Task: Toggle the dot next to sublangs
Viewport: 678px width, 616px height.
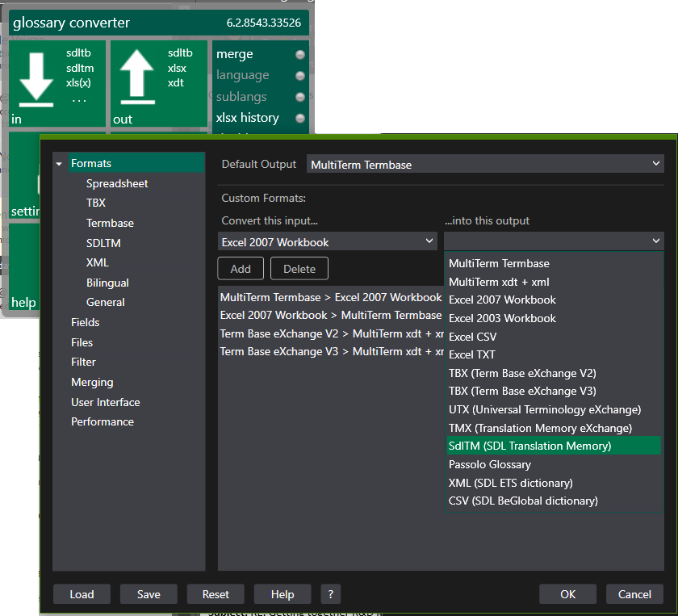Action: pyautogui.click(x=299, y=94)
